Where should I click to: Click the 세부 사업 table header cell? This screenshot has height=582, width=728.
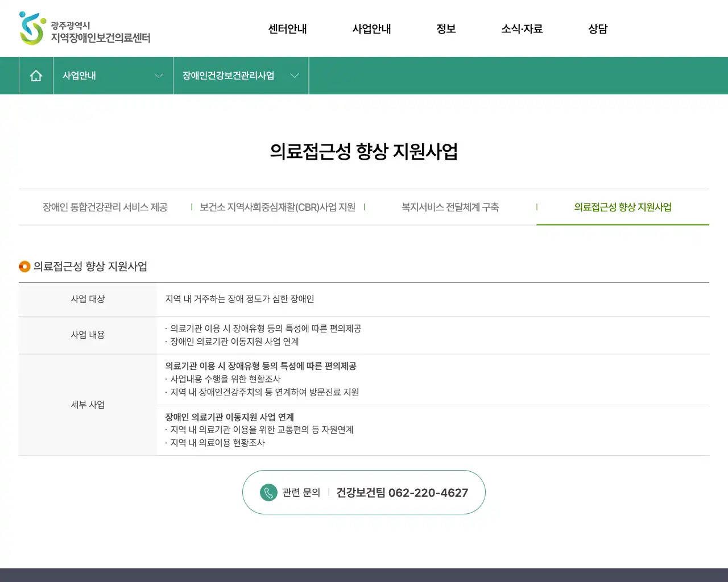[88, 405]
